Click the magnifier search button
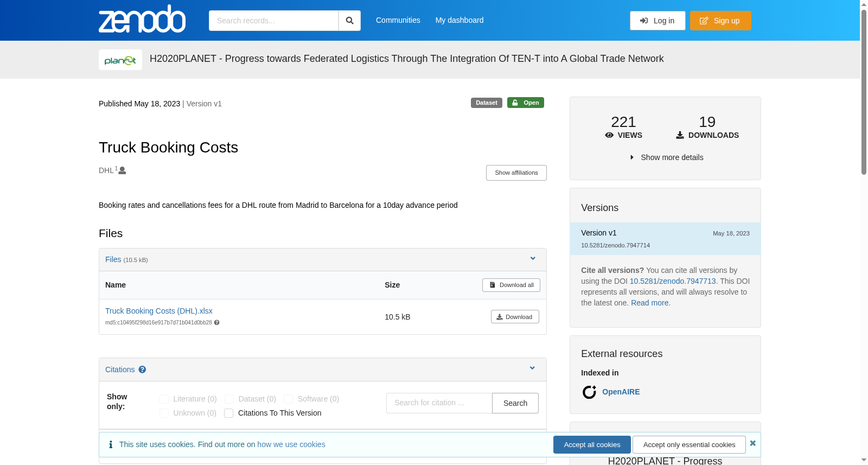 tap(350, 21)
